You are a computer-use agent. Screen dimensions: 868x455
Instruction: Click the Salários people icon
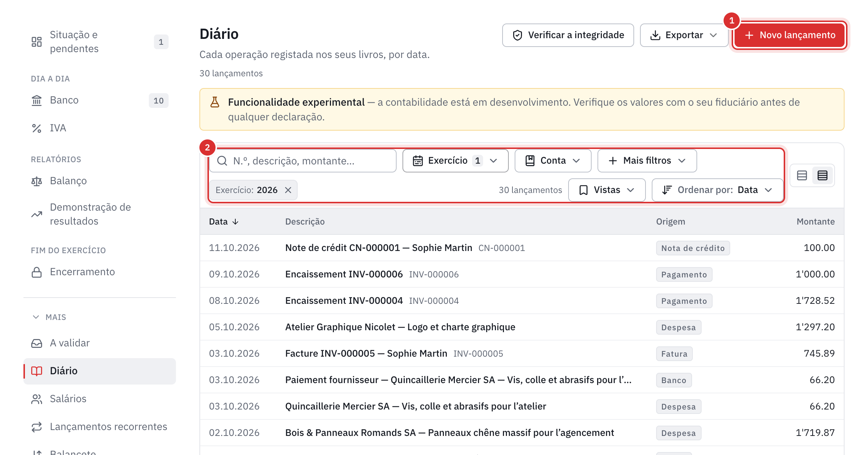click(x=37, y=399)
